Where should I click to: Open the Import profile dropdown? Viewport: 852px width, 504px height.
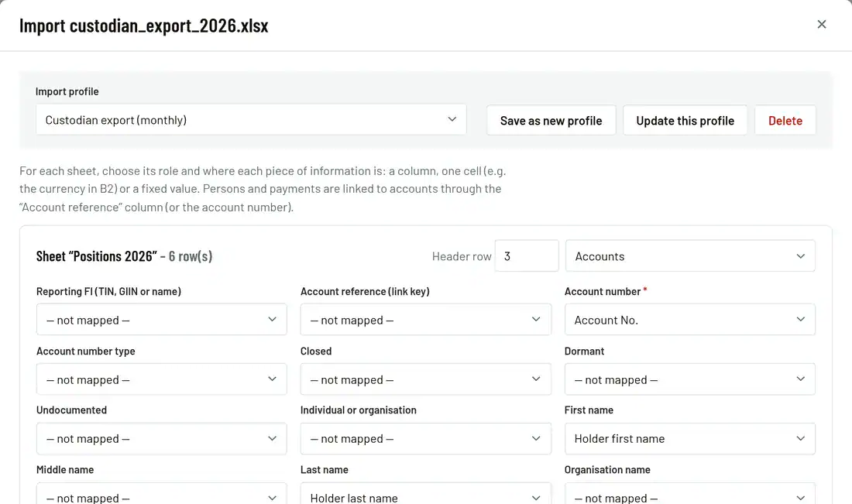[x=251, y=119]
